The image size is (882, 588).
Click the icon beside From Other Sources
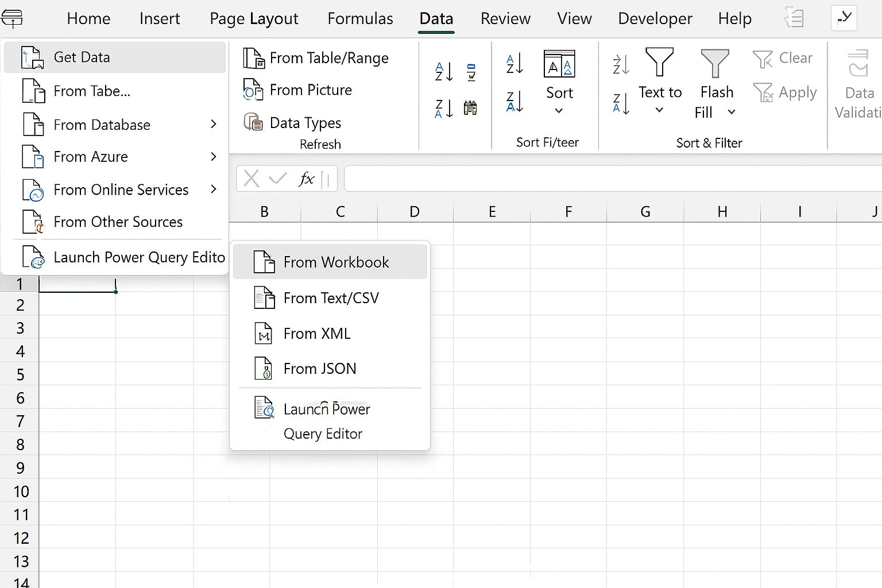(33, 222)
